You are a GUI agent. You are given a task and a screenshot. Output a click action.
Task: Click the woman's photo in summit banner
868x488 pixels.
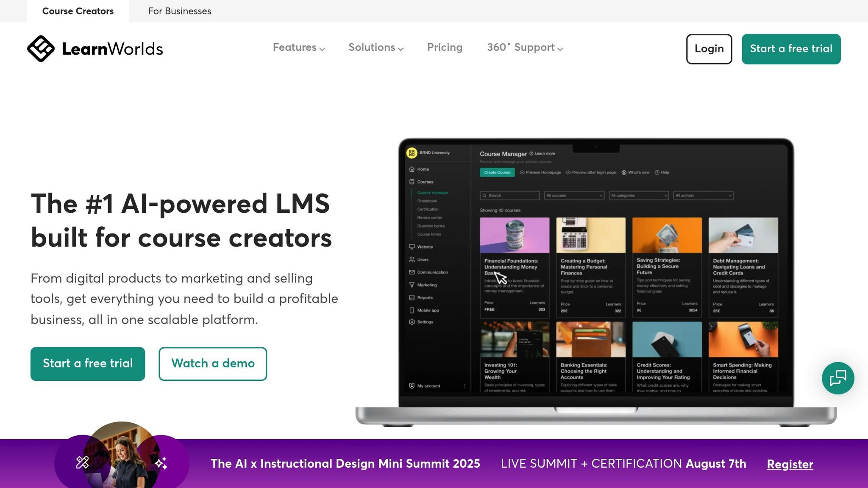click(122, 455)
